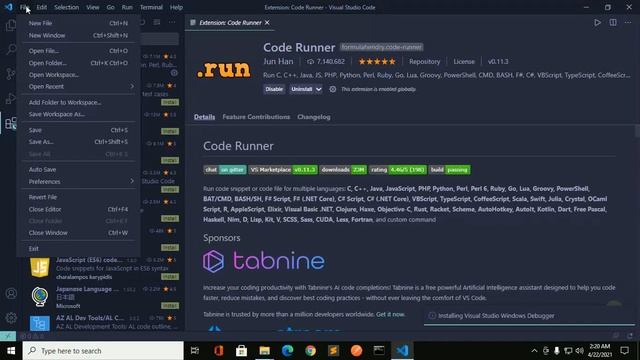
Task: Open Google Chrome from the taskbar
Action: pyautogui.click(x=310, y=351)
